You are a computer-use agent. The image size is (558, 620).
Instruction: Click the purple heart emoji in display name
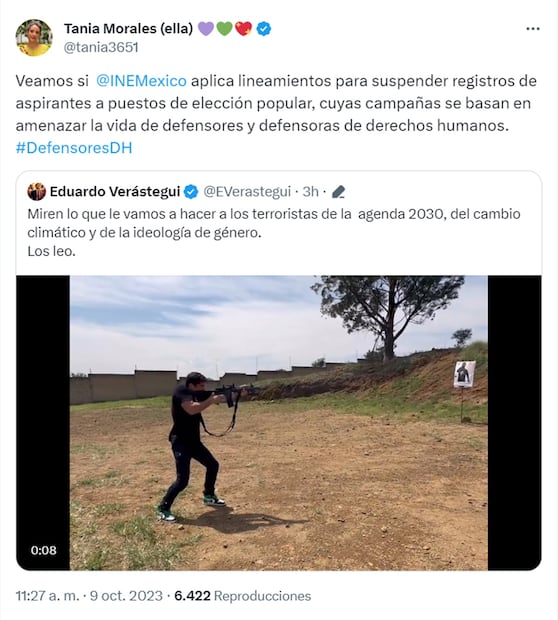click(206, 29)
